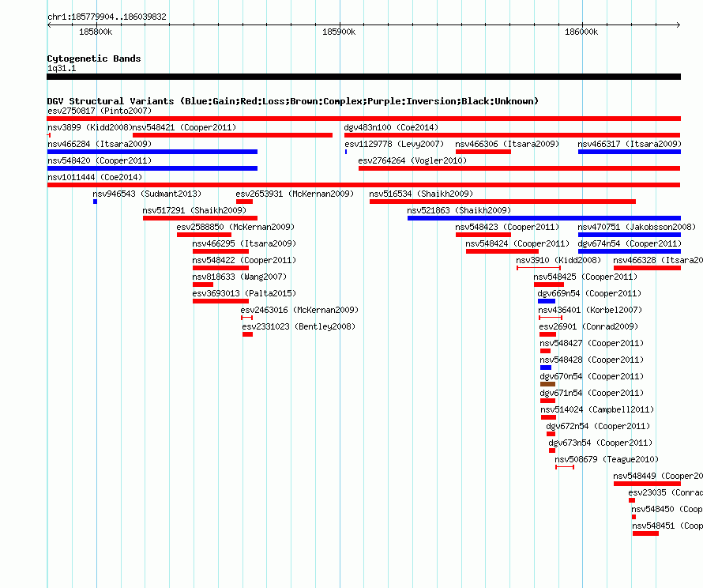Click the blue bar under nsv548428

[546, 367]
